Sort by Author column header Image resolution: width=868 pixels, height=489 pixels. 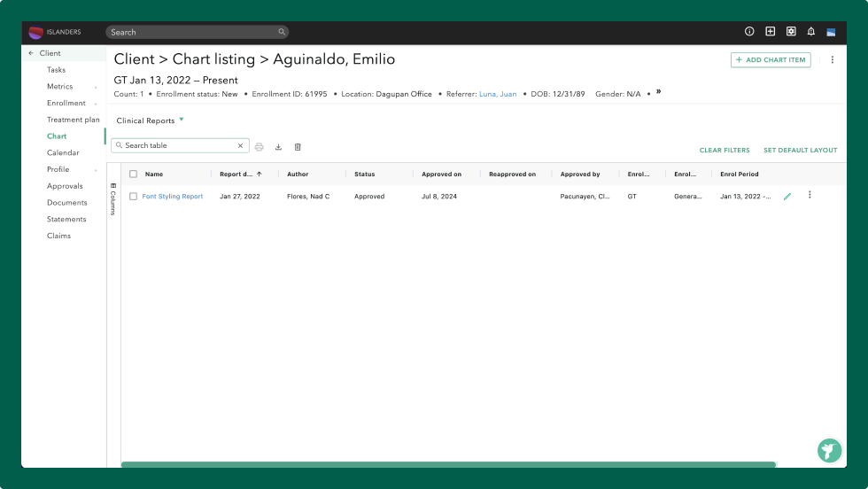[298, 174]
